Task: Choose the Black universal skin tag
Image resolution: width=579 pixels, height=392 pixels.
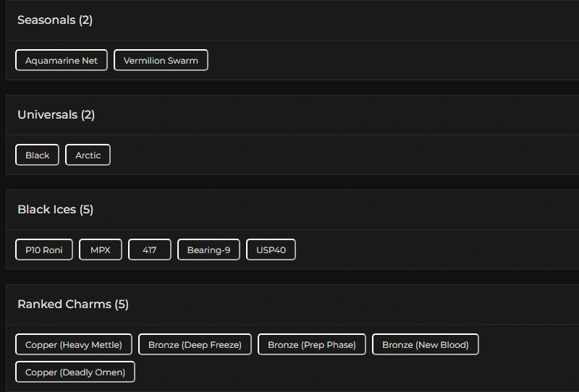Action: click(37, 155)
